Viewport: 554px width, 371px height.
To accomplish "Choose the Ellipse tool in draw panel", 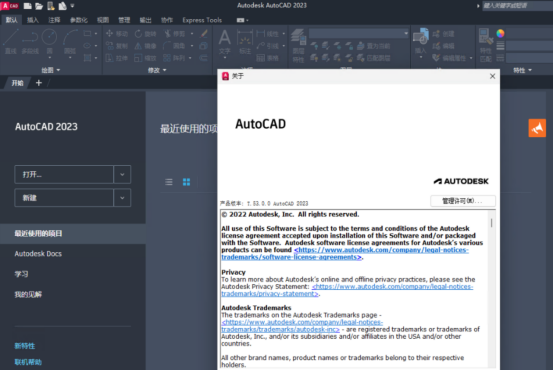I will click(x=87, y=46).
